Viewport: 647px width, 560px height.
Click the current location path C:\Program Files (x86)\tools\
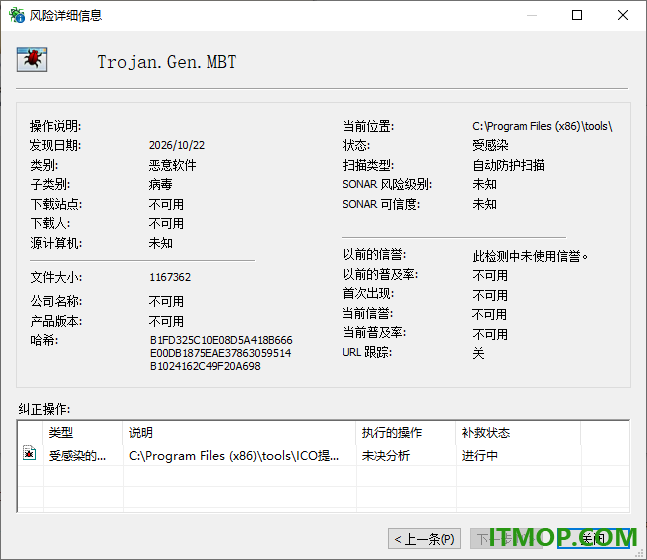pyautogui.click(x=542, y=126)
